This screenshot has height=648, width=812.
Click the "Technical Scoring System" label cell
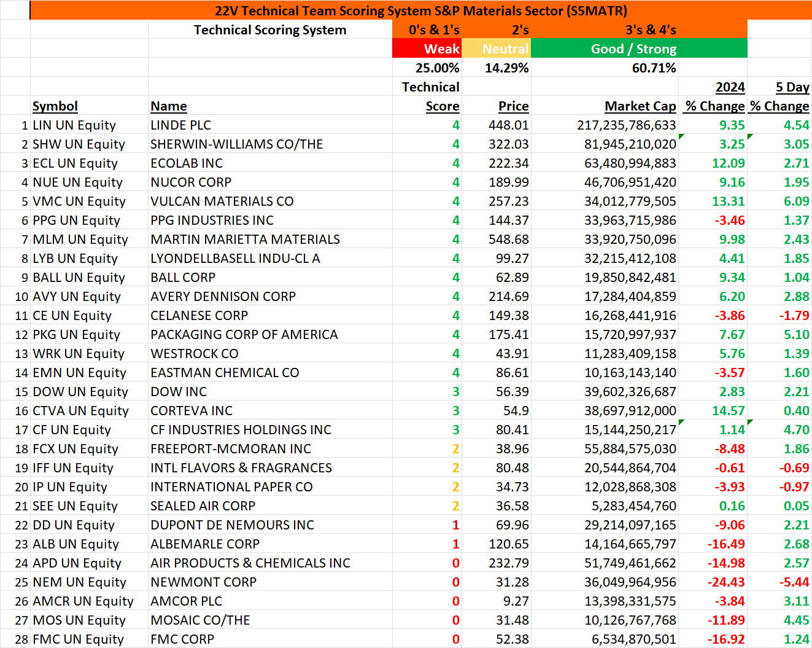click(270, 29)
